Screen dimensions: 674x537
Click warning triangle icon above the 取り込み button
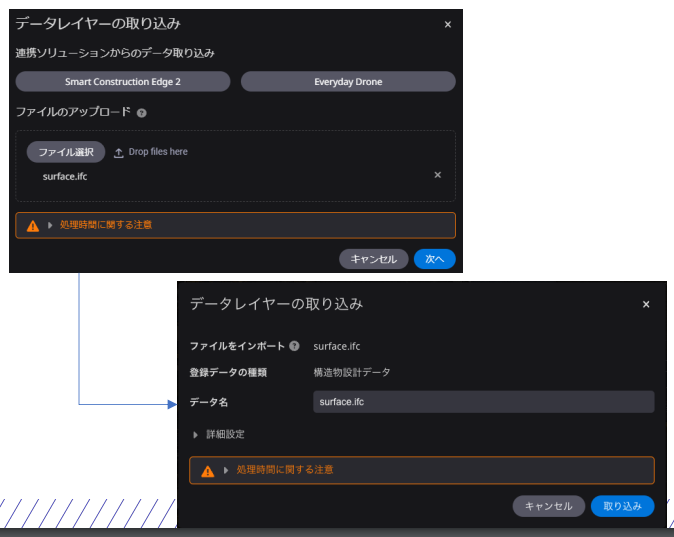tap(208, 471)
